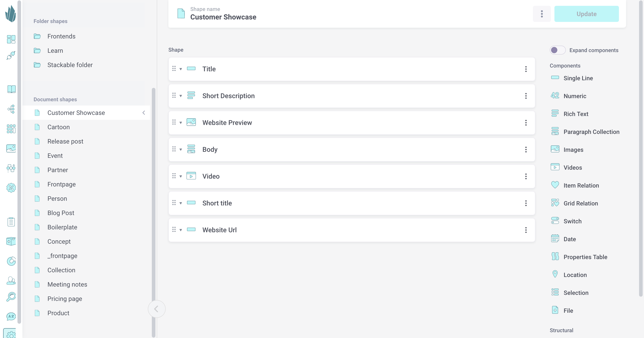Open the fulfilment box icon in sidebar
644x338 pixels.
[x=11, y=241]
